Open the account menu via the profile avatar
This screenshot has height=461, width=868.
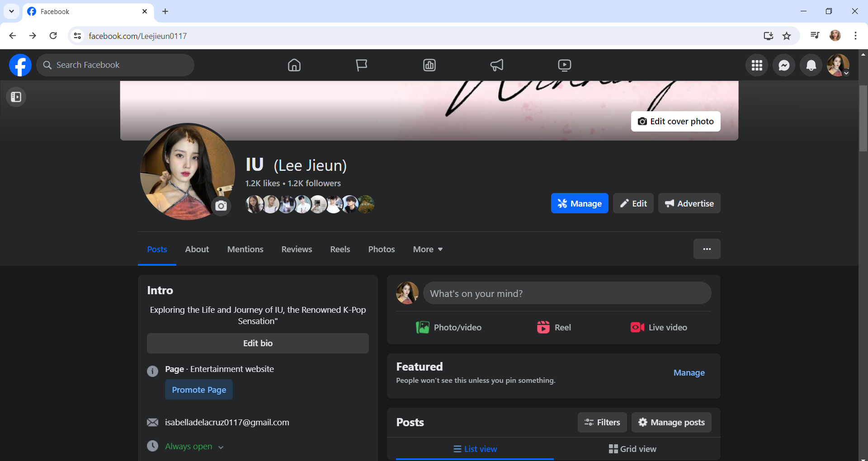[x=838, y=65]
